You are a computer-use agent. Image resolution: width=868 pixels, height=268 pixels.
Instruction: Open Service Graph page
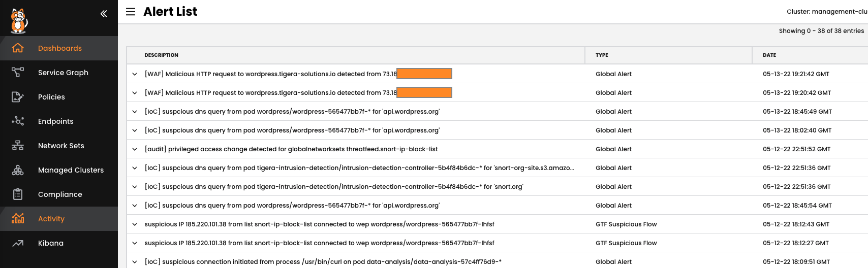(59, 73)
